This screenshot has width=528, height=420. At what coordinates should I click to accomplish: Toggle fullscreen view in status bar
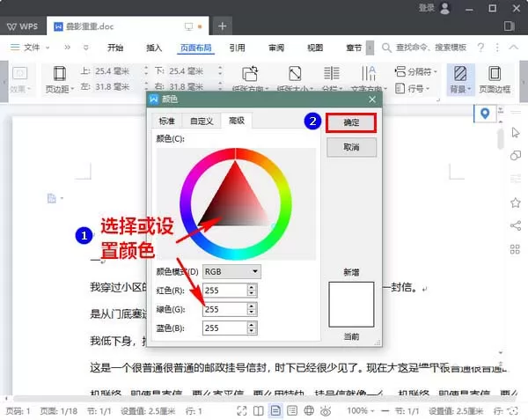[242, 411]
